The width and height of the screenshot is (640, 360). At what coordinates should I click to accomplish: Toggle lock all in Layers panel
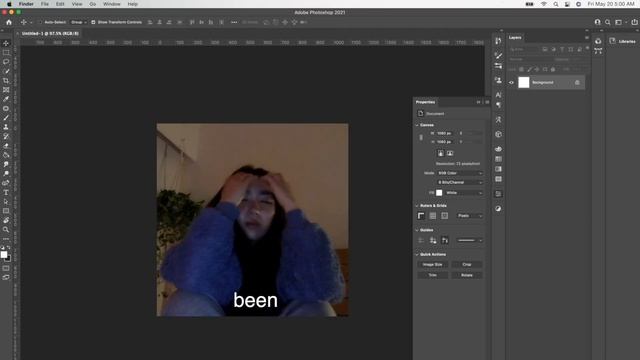(x=553, y=69)
